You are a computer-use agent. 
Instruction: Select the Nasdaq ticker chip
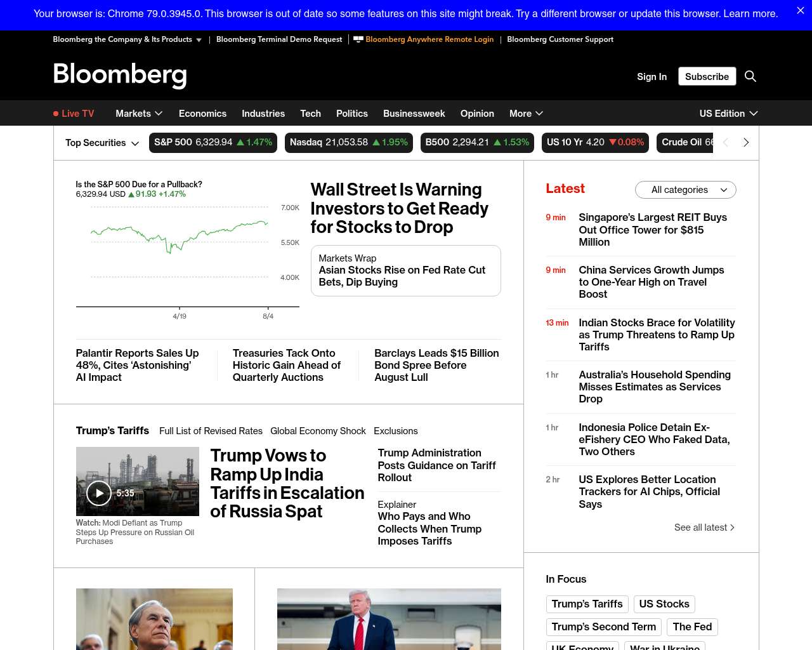(x=349, y=143)
